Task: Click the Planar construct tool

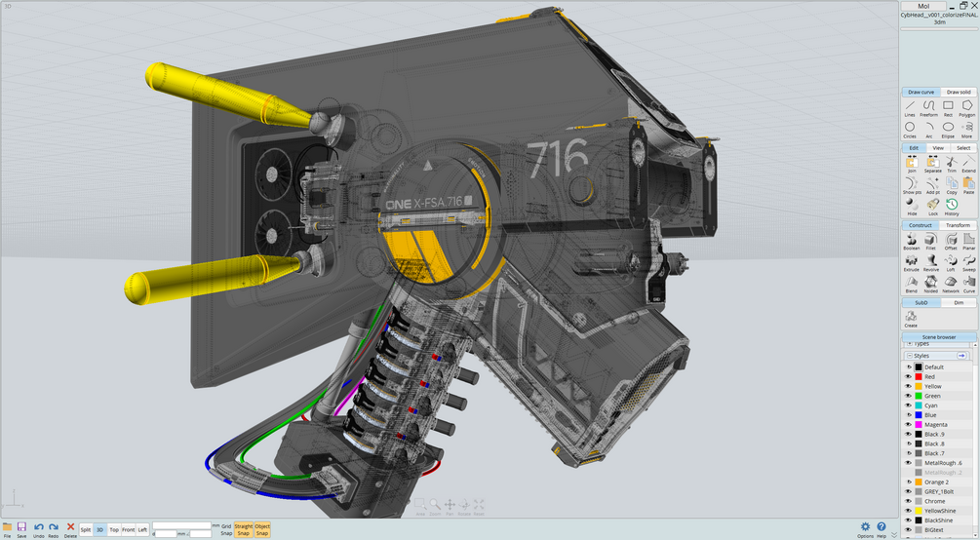Action: (x=968, y=242)
